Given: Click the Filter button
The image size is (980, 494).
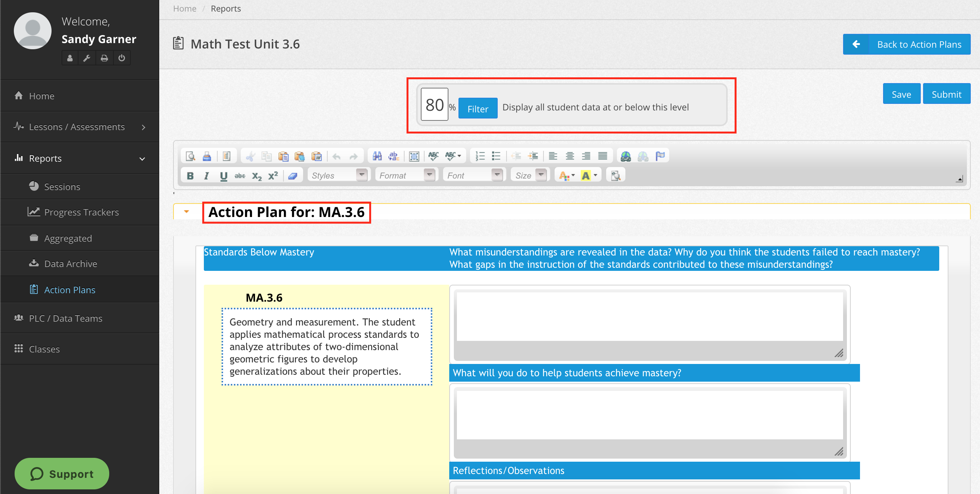Looking at the screenshot, I should point(478,109).
